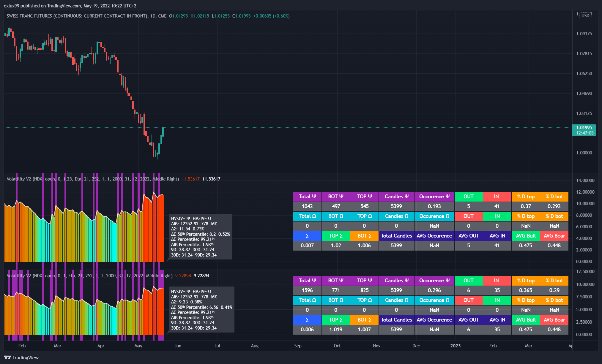The height and width of the screenshot is (364, 602).
Task: Click the % D top value 0.365
Action: click(526, 290)
